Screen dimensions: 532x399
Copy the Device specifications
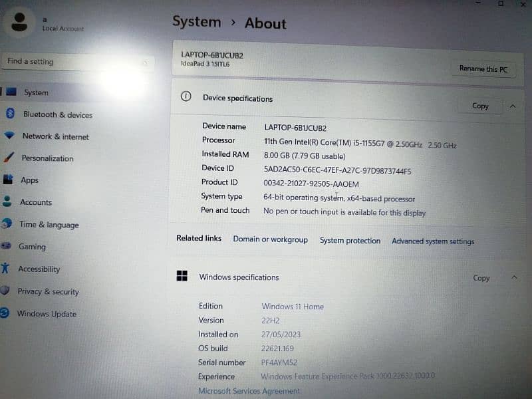pyautogui.click(x=480, y=106)
